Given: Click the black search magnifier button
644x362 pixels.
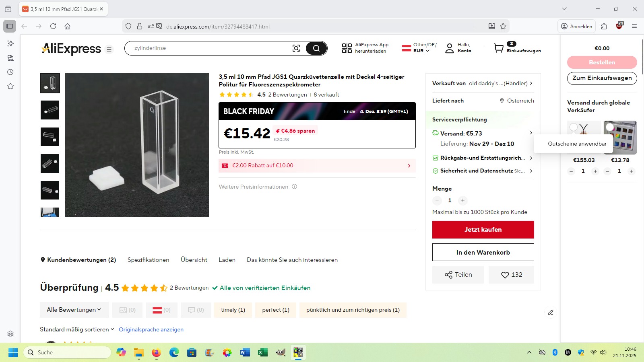Looking at the screenshot, I should click(316, 48).
